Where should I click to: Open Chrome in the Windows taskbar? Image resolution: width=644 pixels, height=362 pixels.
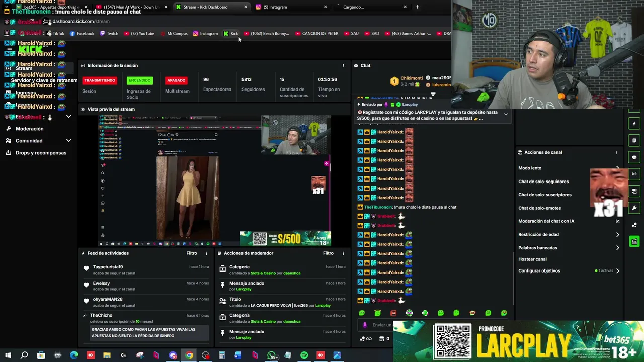[189, 355]
